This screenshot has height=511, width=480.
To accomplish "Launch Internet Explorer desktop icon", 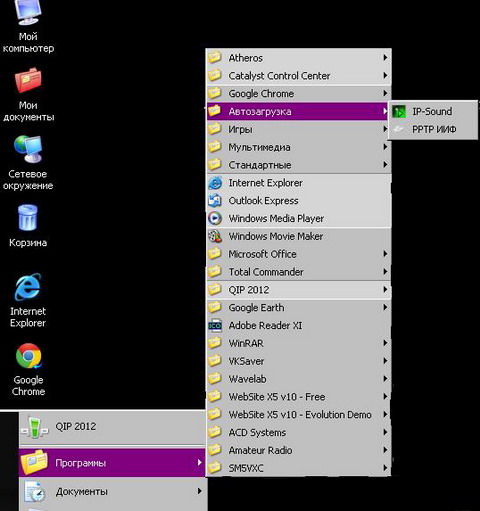I will [x=28, y=287].
